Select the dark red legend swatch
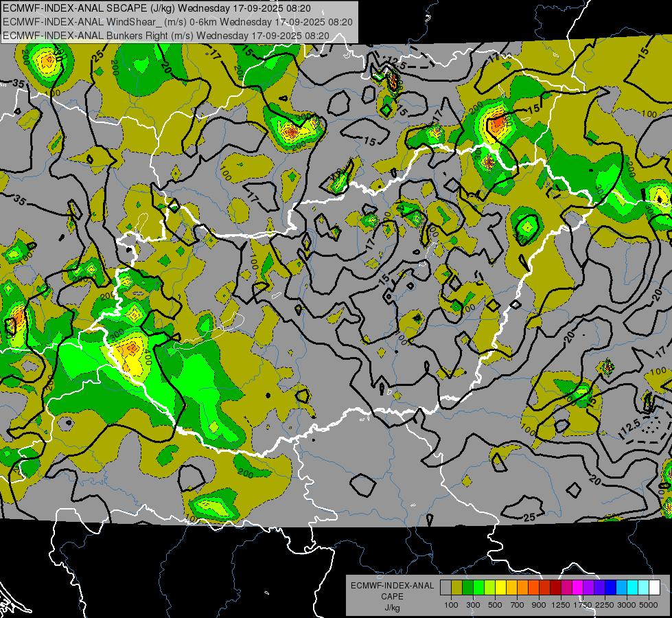Screen dimensions: 672x618 (555, 587)
